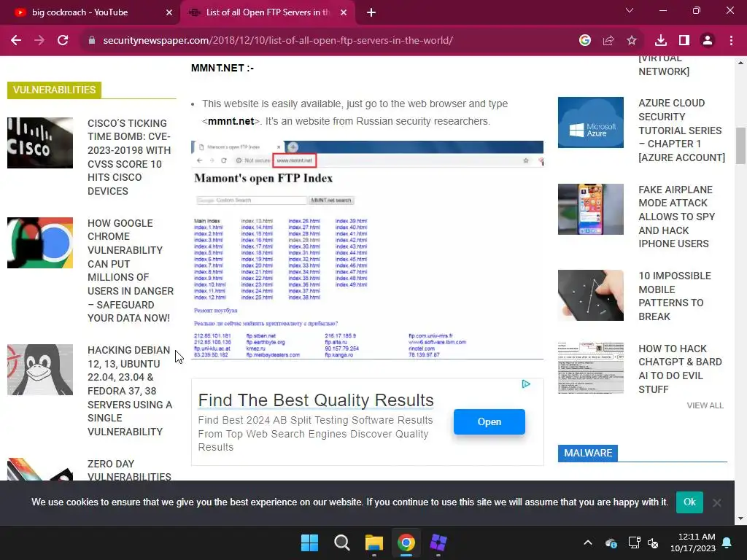Viewport: 747px width, 560px height.
Task: Close the List of all Open FTP Servers tab
Action: coord(344,12)
